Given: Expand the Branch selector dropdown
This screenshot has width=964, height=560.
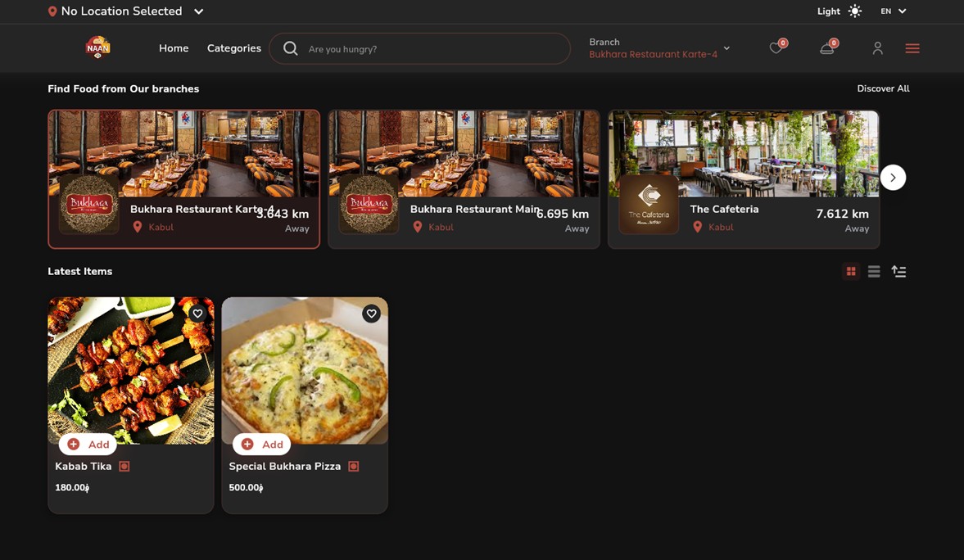Looking at the screenshot, I should pyautogui.click(x=726, y=48).
